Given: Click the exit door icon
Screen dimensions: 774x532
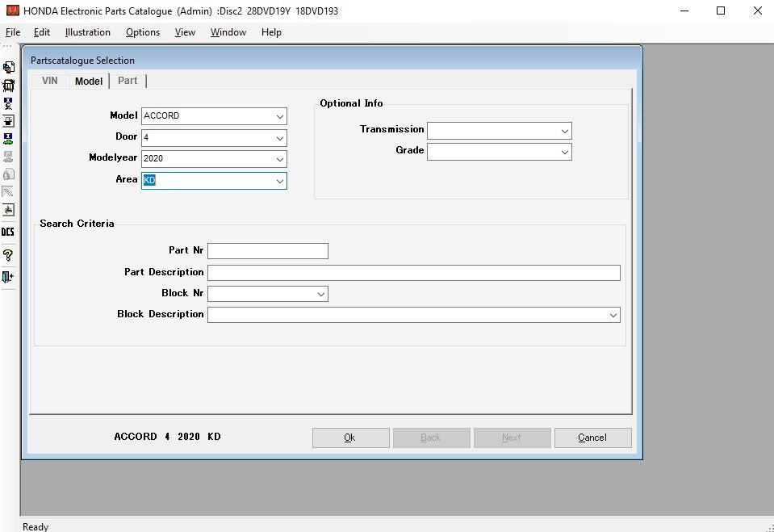Looking at the screenshot, I should pyautogui.click(x=8, y=277).
